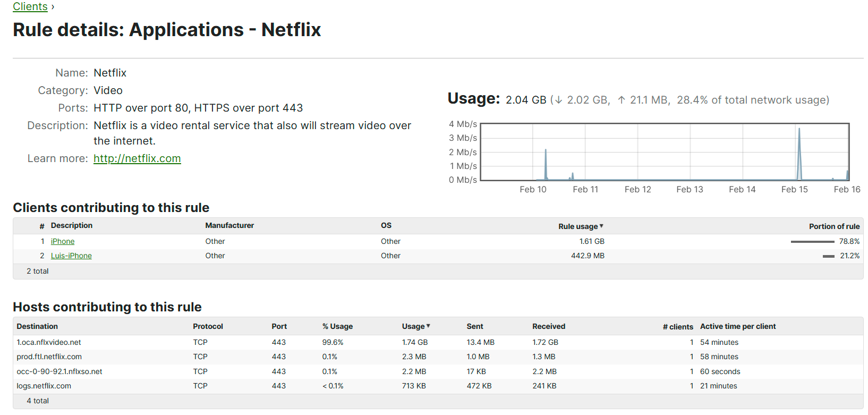The height and width of the screenshot is (415, 868).
Task: Sort hosts by Active time per client
Action: [738, 326]
